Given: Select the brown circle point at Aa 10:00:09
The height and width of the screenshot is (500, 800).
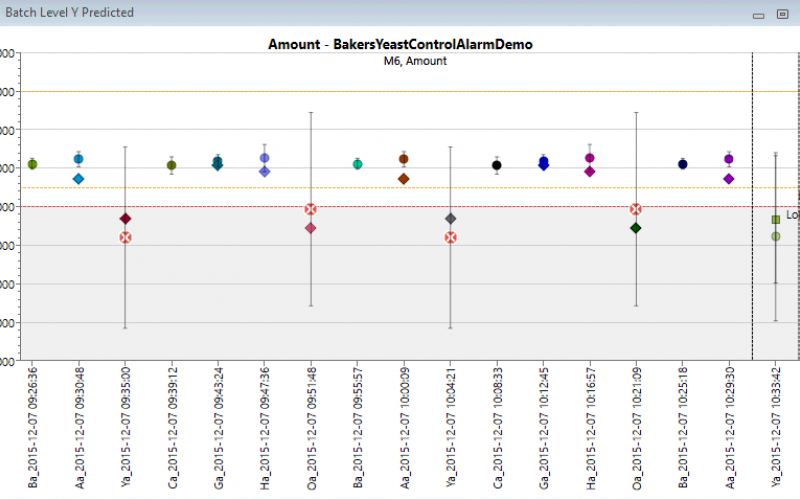Looking at the screenshot, I should (404, 159).
